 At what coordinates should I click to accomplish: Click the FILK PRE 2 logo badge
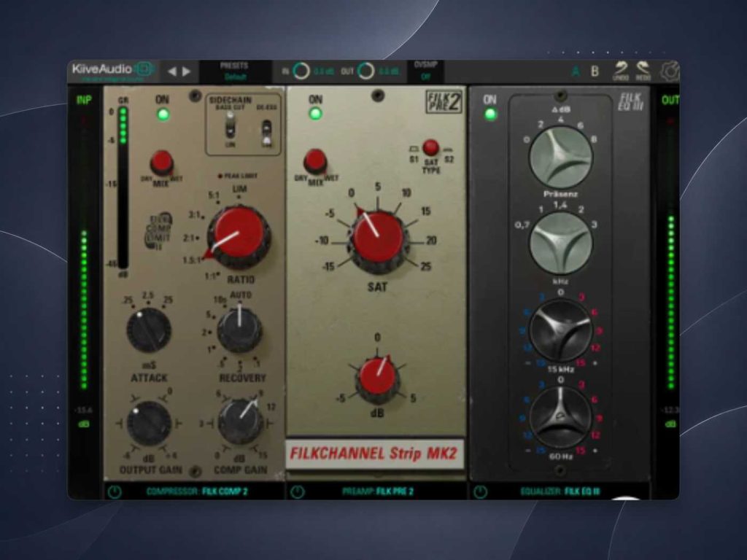point(444,101)
